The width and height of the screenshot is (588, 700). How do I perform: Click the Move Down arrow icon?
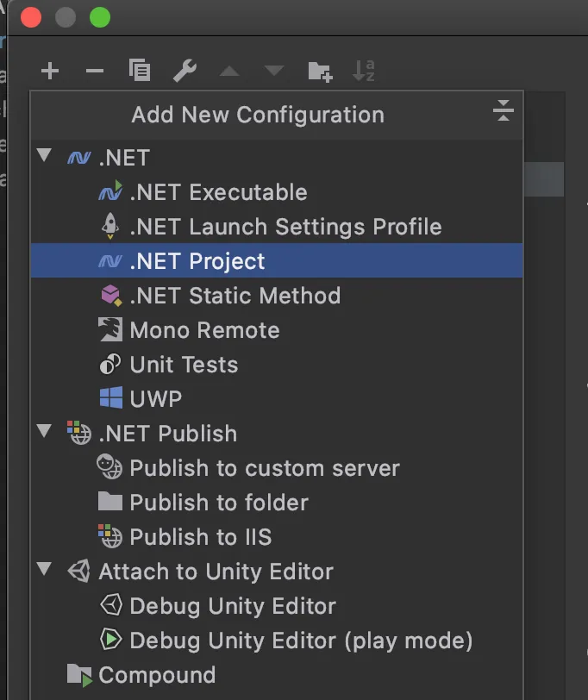coord(273,70)
